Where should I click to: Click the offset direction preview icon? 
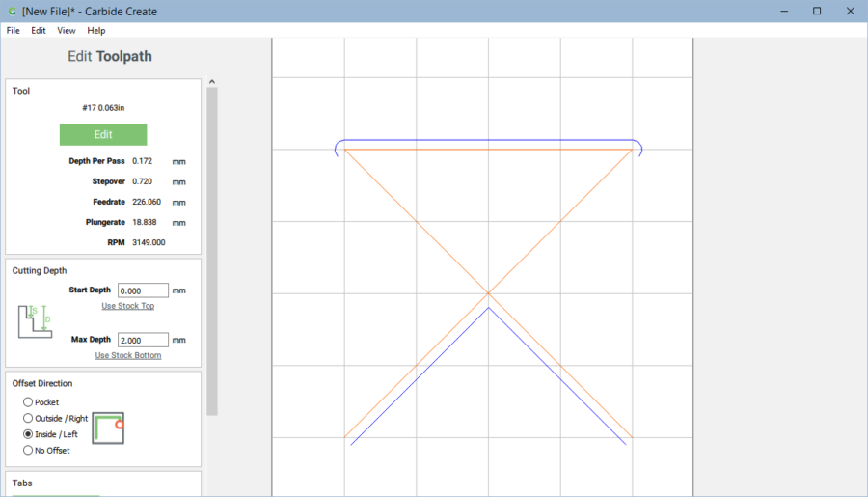tap(108, 428)
